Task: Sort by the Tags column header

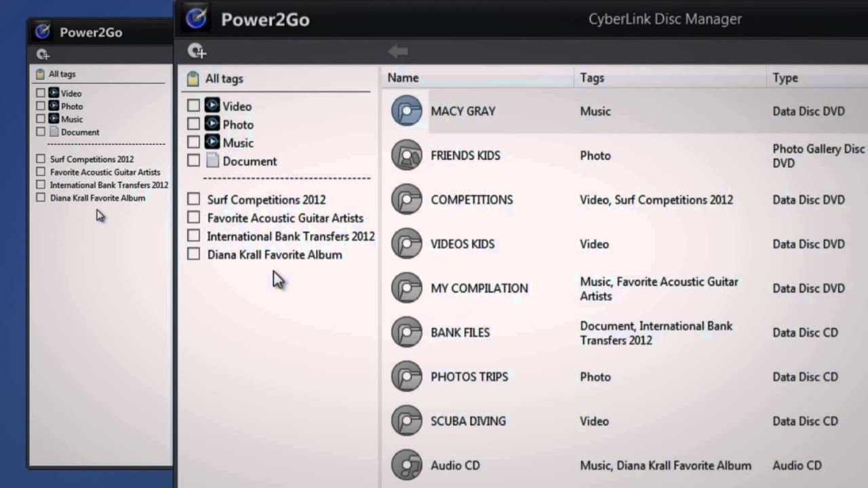Action: point(592,78)
